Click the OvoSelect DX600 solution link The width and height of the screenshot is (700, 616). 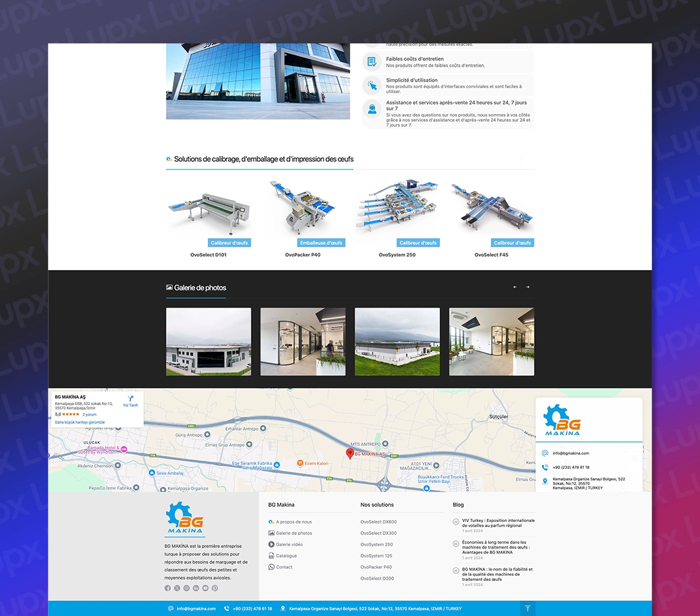coord(379,521)
